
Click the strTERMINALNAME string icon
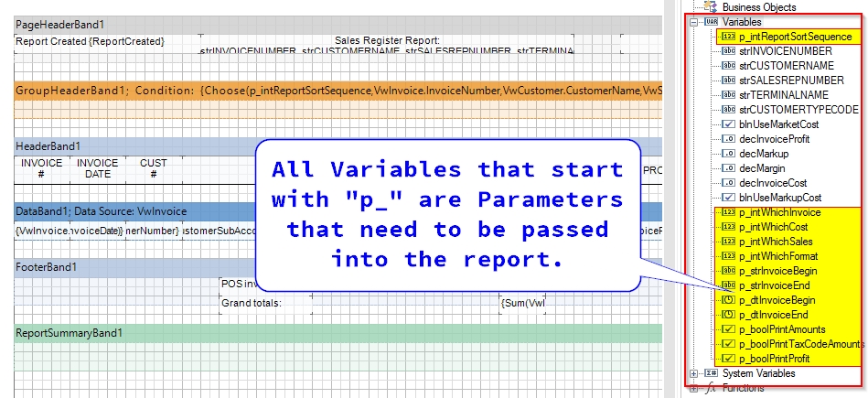(729, 95)
